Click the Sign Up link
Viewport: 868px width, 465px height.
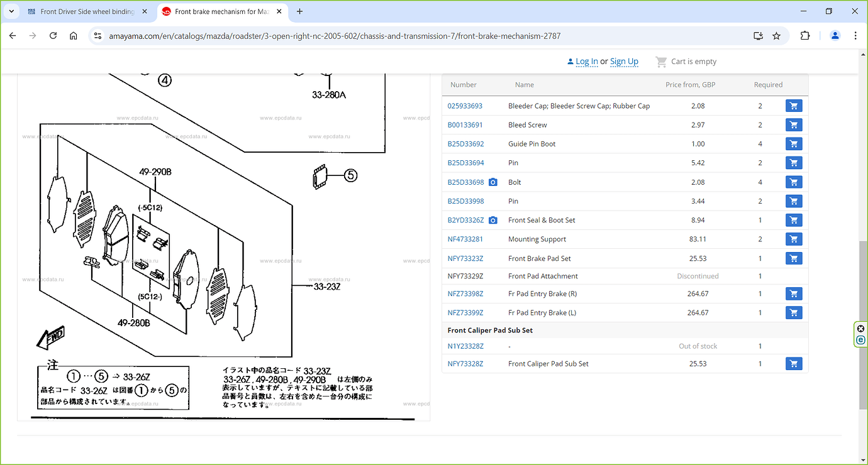click(624, 62)
